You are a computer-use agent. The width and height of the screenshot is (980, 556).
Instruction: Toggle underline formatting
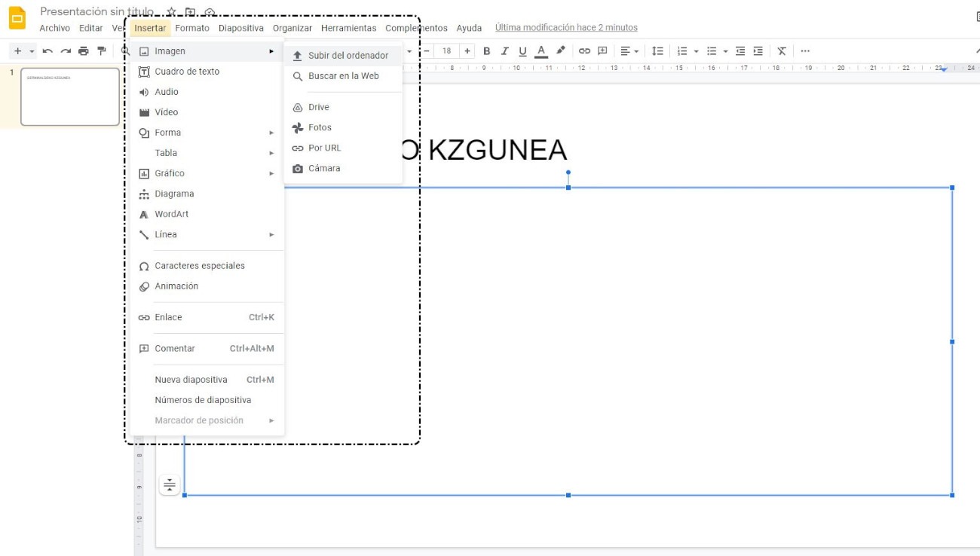(522, 51)
